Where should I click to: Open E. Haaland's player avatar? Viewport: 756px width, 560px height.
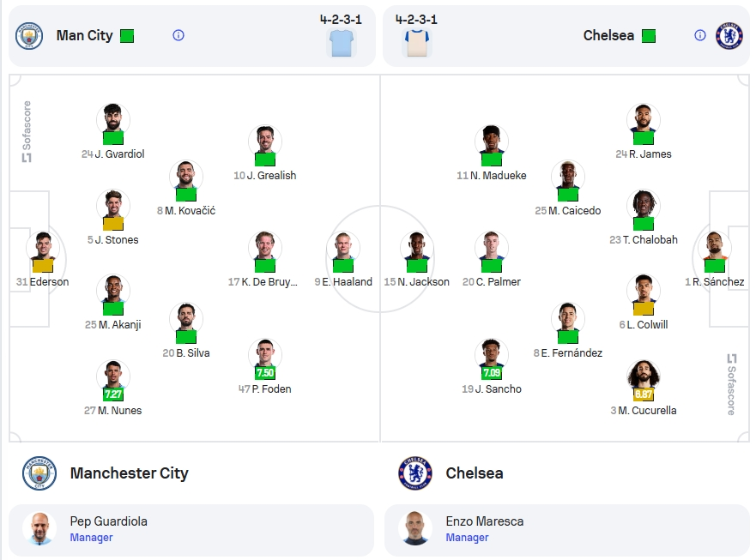[342, 248]
